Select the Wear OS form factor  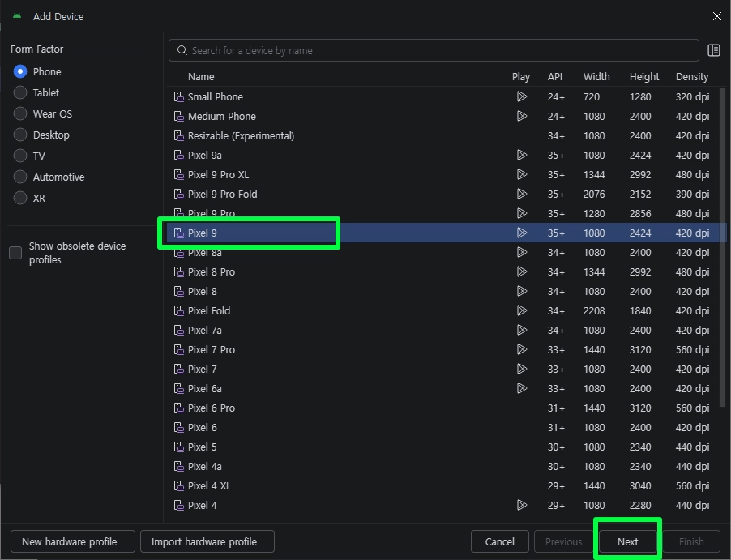click(20, 113)
